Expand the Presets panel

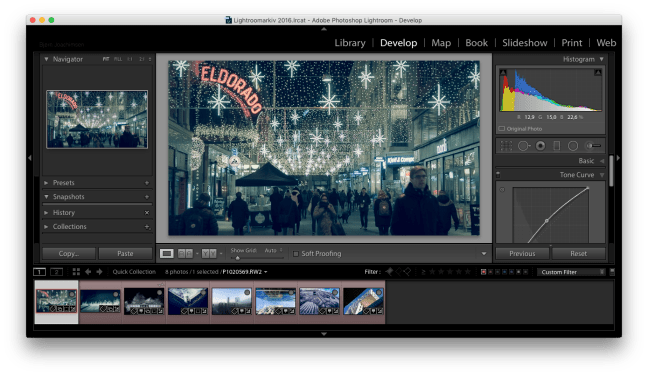(x=46, y=182)
